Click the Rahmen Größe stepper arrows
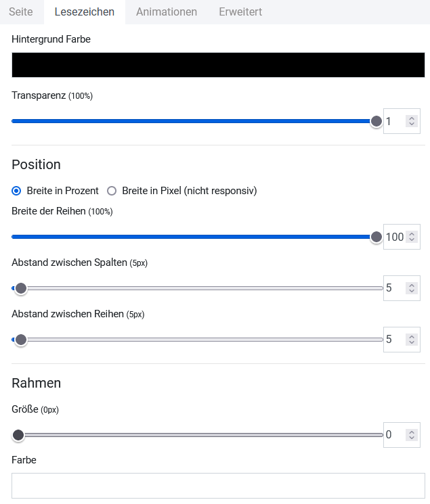This screenshot has width=430, height=504. (411, 435)
